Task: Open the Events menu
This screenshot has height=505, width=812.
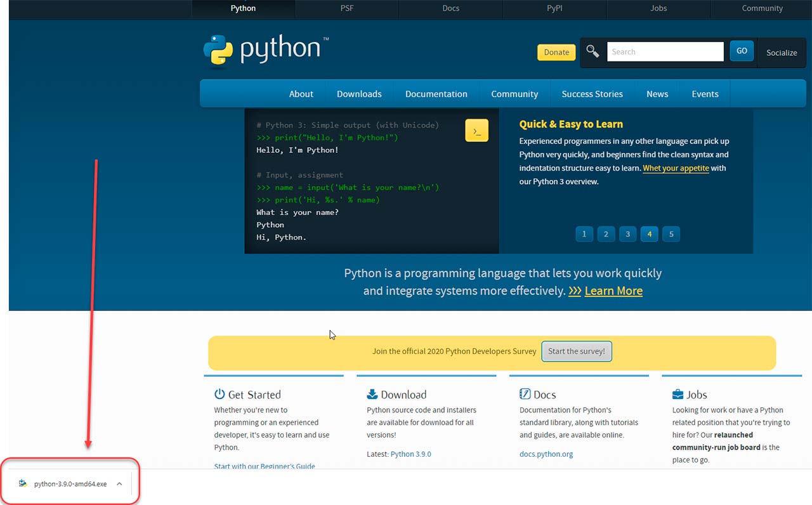Action: point(705,94)
